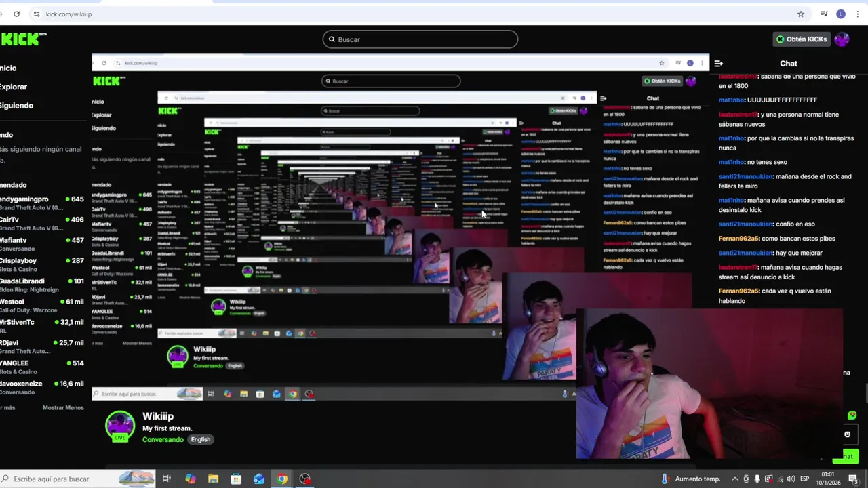Screen dimensions: 868x488
Task: Click the chat message UUUUUUFFFFFFFFFFFF
Action: point(768,100)
